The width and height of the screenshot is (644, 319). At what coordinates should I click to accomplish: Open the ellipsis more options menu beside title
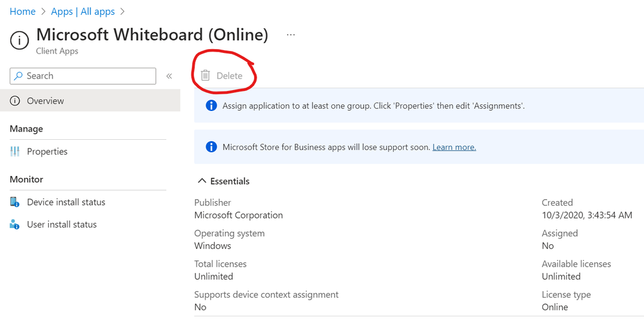(x=291, y=35)
